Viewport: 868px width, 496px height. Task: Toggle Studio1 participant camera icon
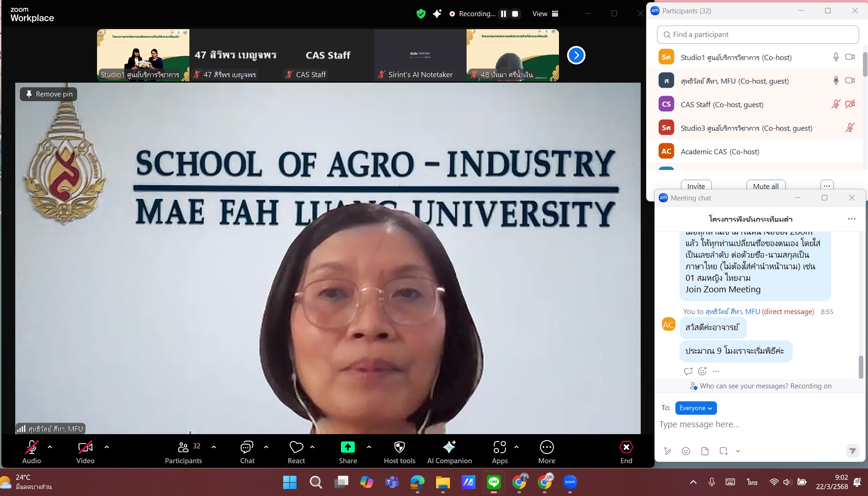850,57
